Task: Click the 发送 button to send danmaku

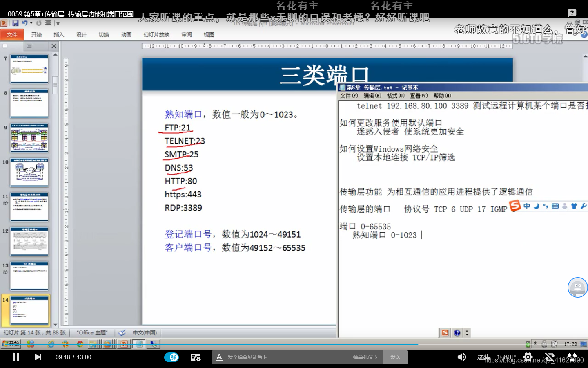Action: click(394, 357)
